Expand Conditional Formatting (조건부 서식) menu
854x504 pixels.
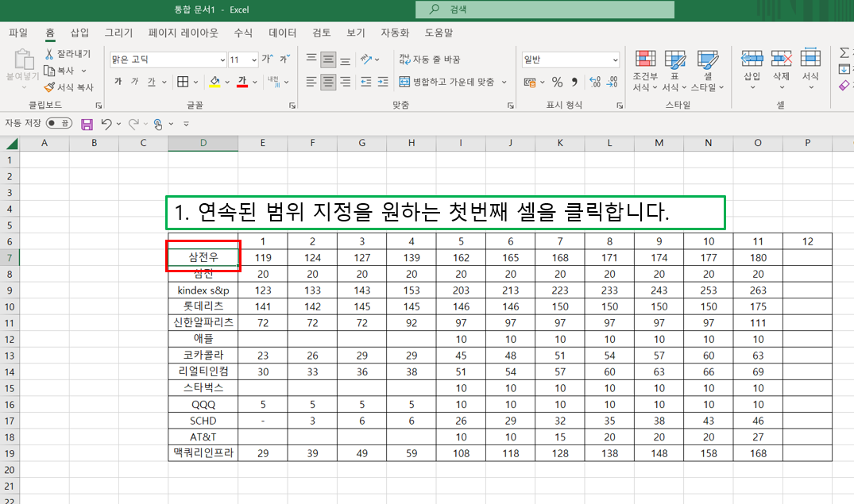(x=645, y=71)
